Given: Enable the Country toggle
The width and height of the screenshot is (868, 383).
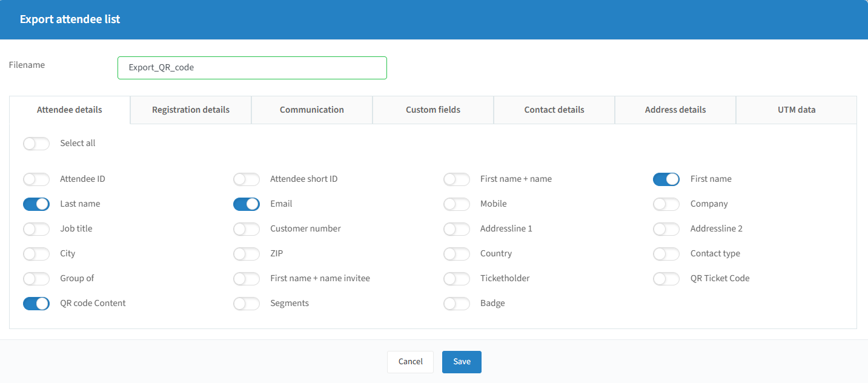Looking at the screenshot, I should coord(457,254).
